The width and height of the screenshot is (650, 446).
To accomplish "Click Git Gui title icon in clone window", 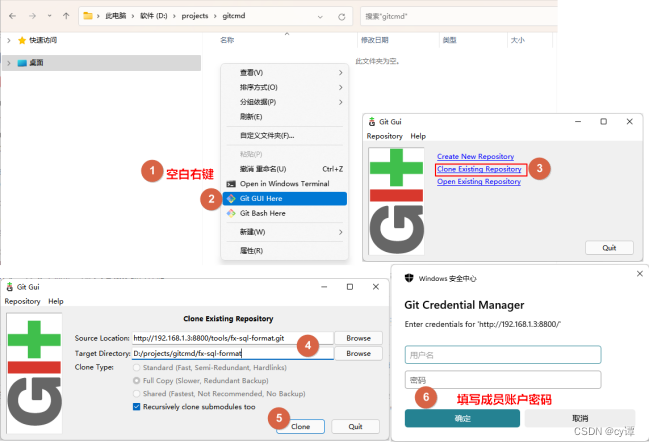I will click(x=10, y=287).
